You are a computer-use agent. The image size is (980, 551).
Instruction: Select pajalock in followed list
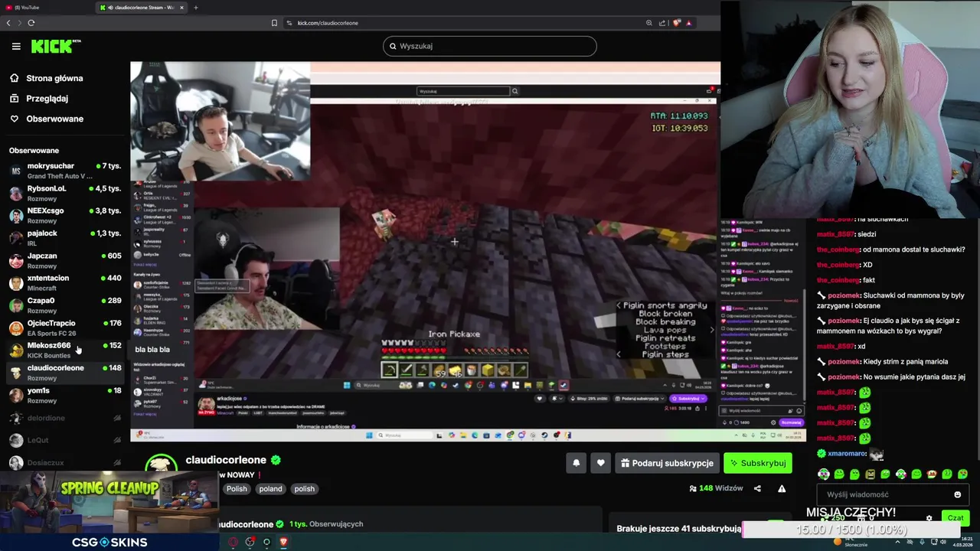coord(65,238)
